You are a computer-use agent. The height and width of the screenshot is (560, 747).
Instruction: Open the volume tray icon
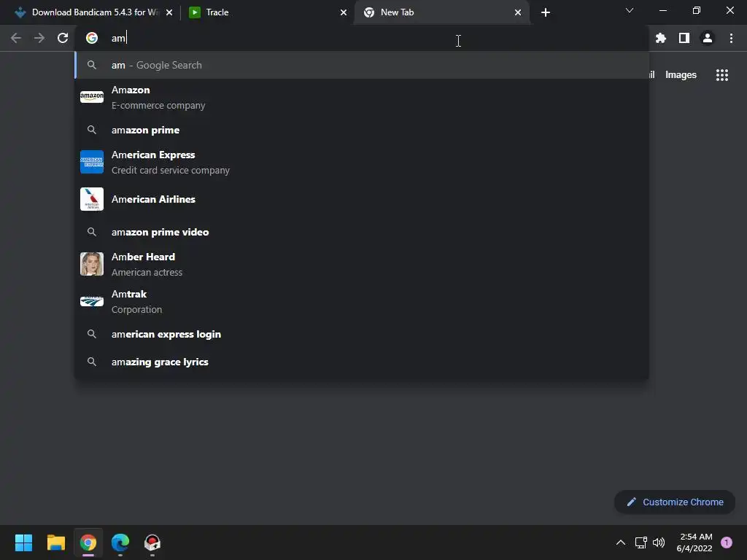659,542
